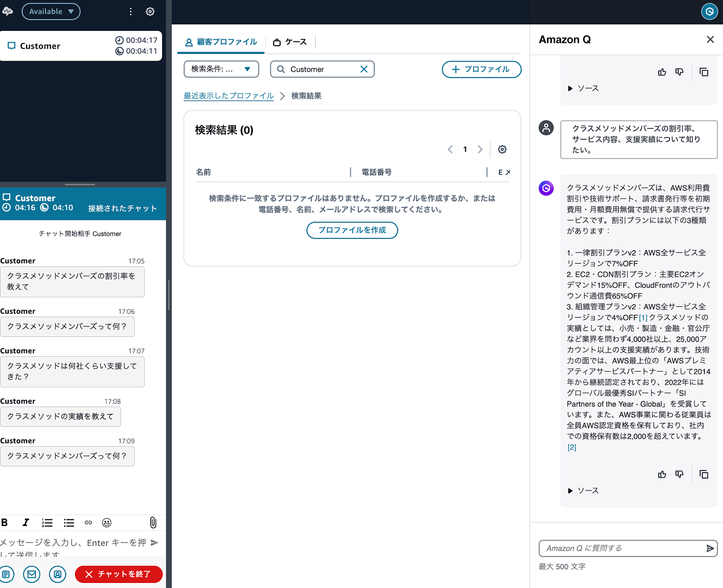Viewport: 723px width, 588px height.
Task: Thumbs down the クラスメソッドメンバーズ answer
Action: click(679, 474)
